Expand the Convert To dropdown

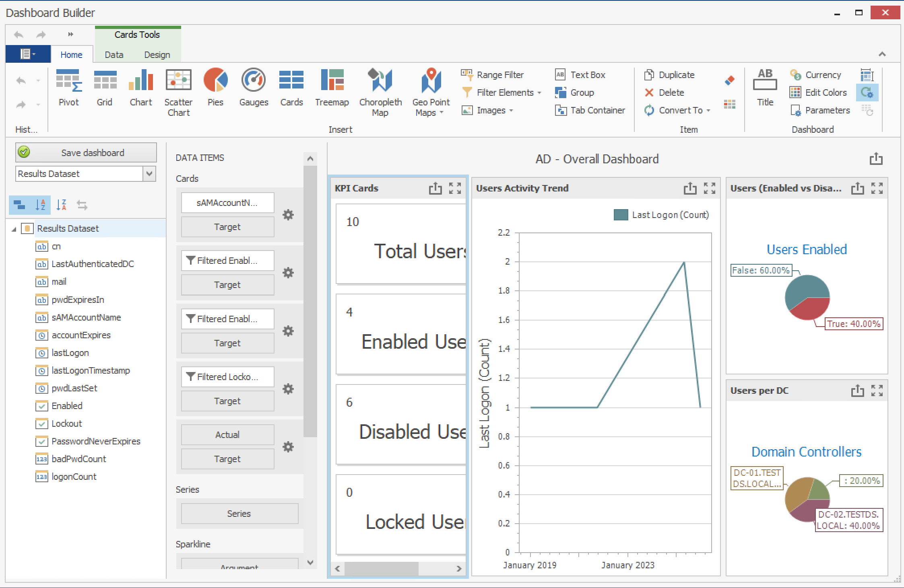pos(708,111)
